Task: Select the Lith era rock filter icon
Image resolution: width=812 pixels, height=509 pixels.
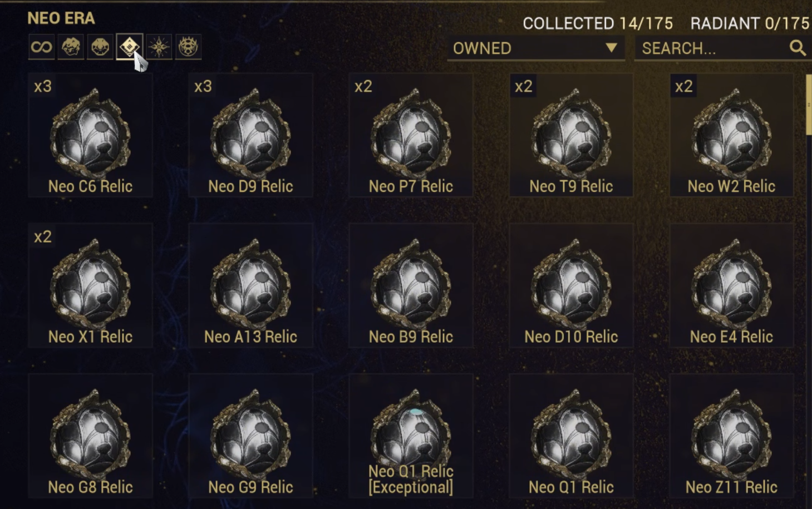Action: pyautogui.click(x=71, y=47)
